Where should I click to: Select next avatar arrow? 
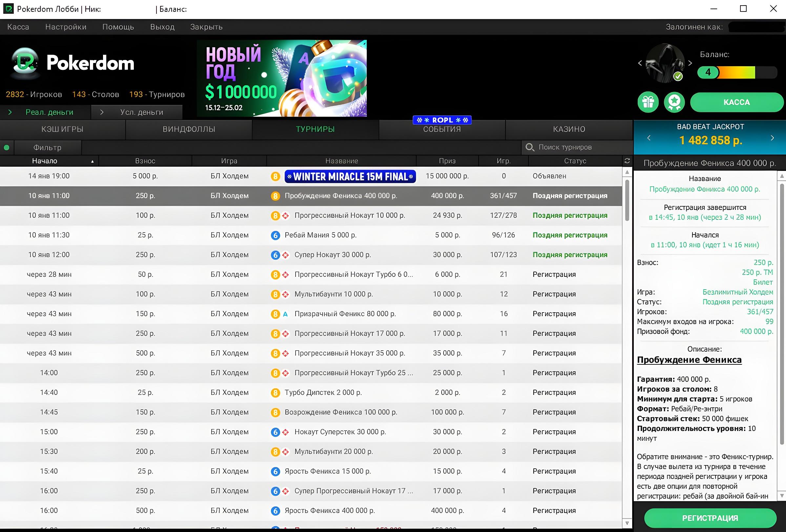tap(690, 63)
